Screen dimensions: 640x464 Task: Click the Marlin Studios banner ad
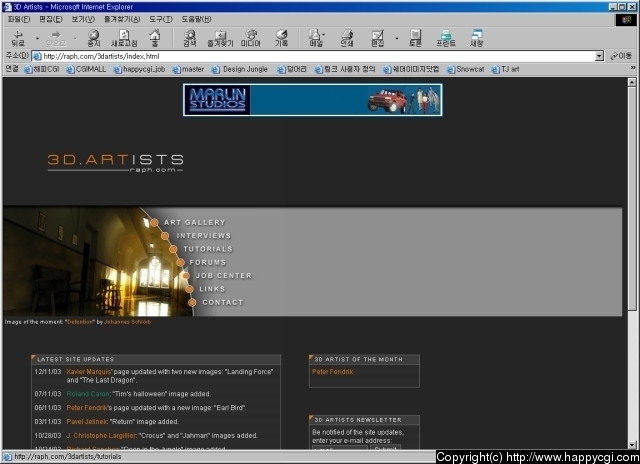pos(313,100)
